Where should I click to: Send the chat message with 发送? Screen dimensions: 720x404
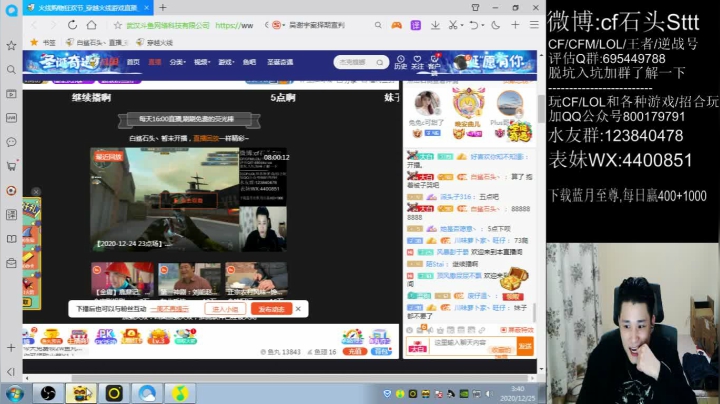[x=525, y=346]
